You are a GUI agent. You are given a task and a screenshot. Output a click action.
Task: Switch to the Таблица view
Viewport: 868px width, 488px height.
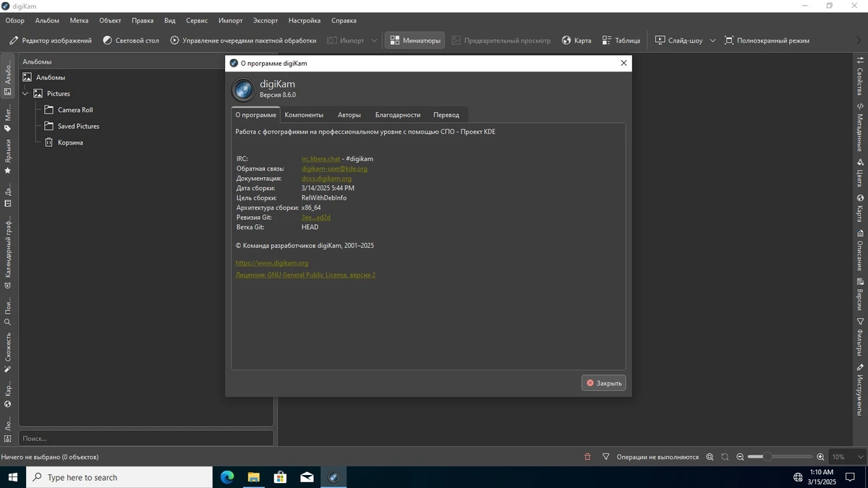tap(621, 40)
